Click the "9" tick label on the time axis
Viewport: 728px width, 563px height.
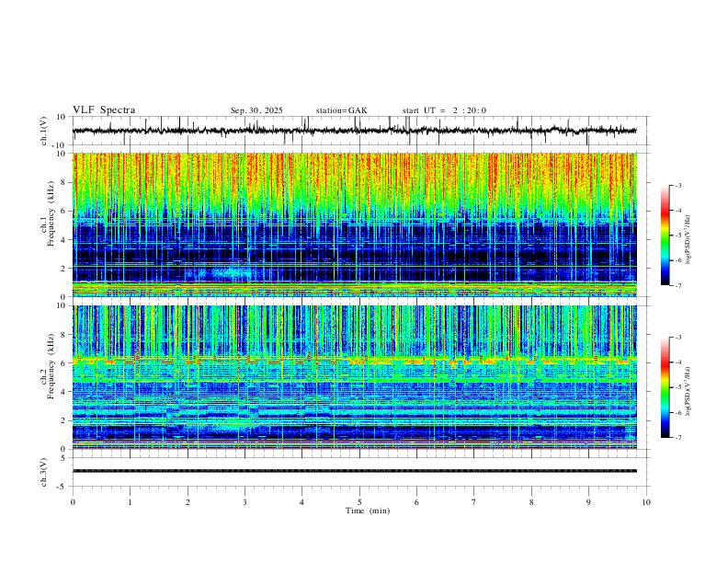588,502
